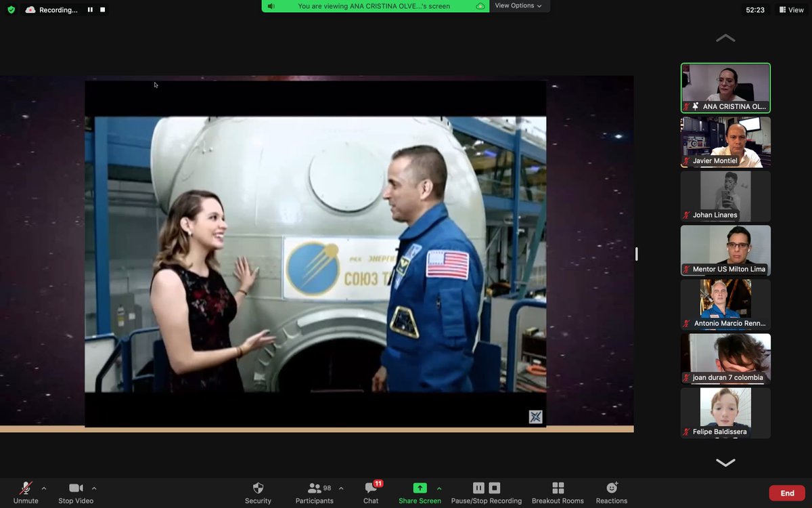Click the green encryption shield icon
This screenshot has width=812, height=508.
pos(11,9)
